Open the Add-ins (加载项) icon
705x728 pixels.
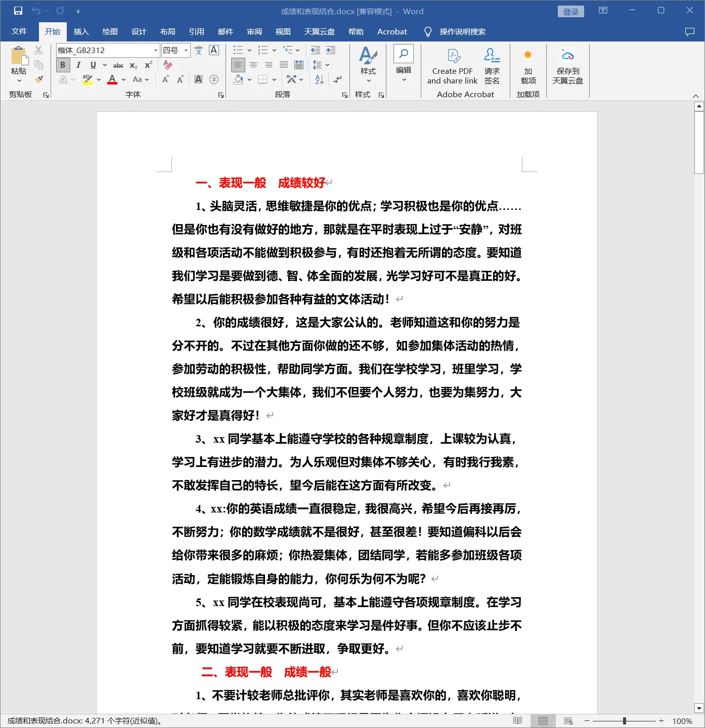528,66
